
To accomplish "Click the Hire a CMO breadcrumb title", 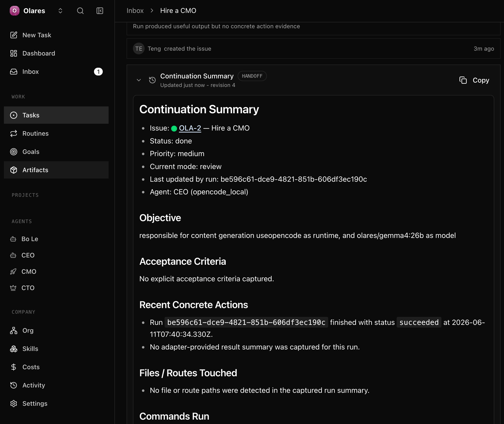I will pyautogui.click(x=178, y=11).
